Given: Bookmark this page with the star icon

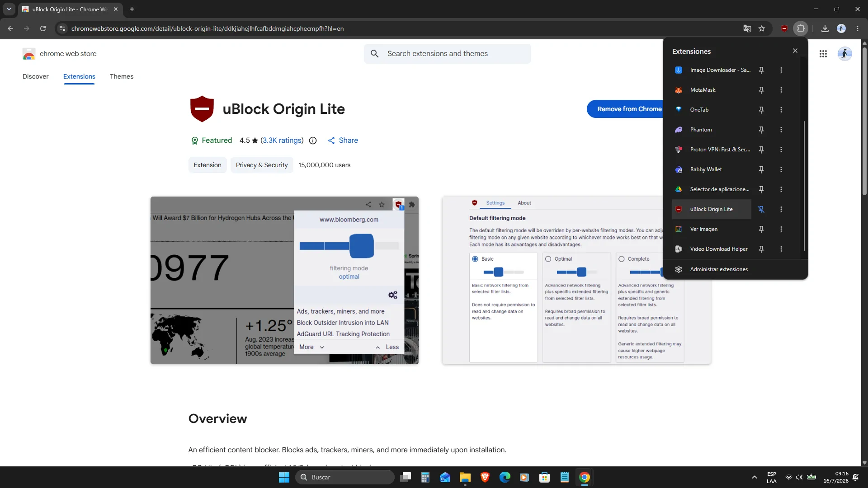Looking at the screenshot, I should (x=762, y=28).
